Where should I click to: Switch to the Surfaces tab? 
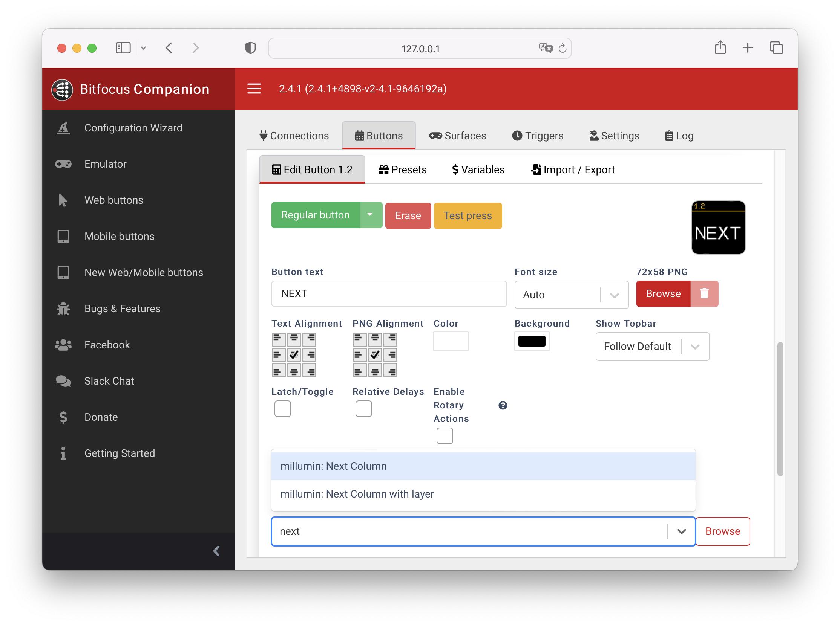pos(457,136)
